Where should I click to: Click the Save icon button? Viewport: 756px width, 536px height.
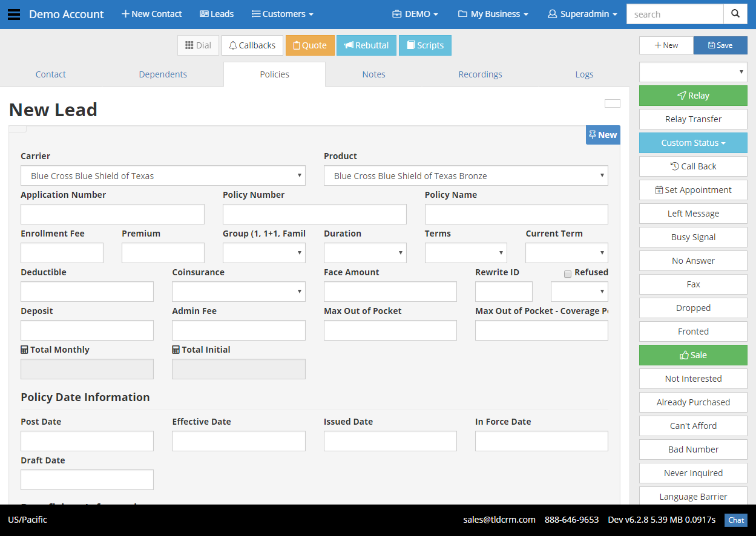(713, 45)
